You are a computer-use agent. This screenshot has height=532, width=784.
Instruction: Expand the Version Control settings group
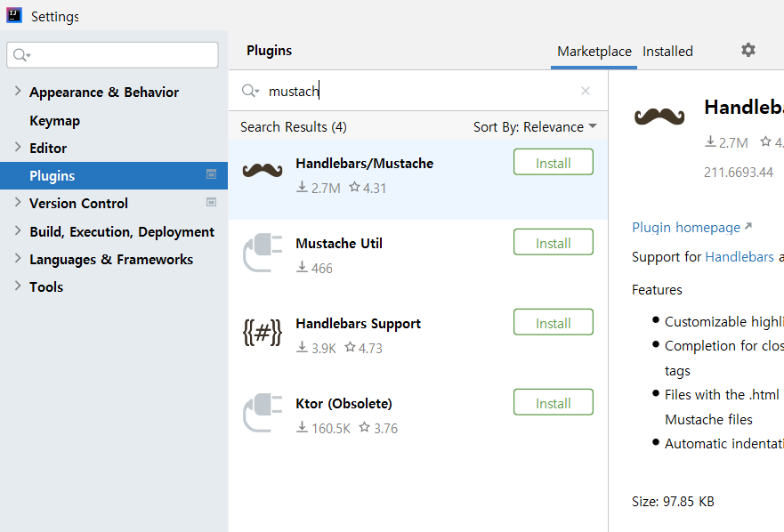click(18, 202)
